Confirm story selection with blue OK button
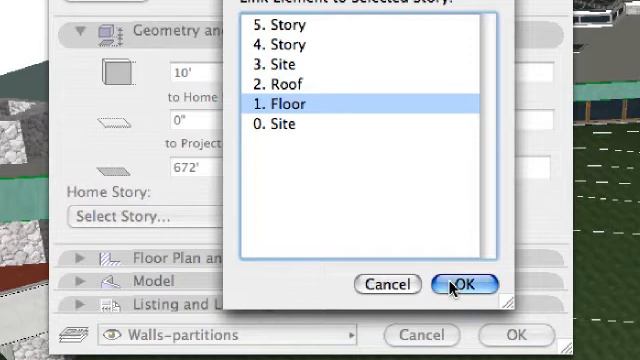The image size is (640, 360). (465, 284)
